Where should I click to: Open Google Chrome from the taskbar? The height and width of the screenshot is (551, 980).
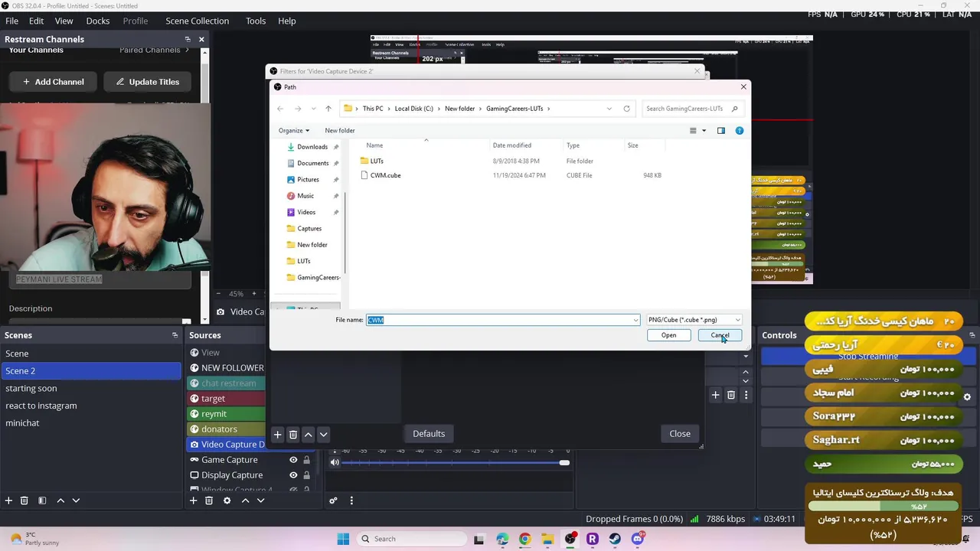[x=524, y=539]
